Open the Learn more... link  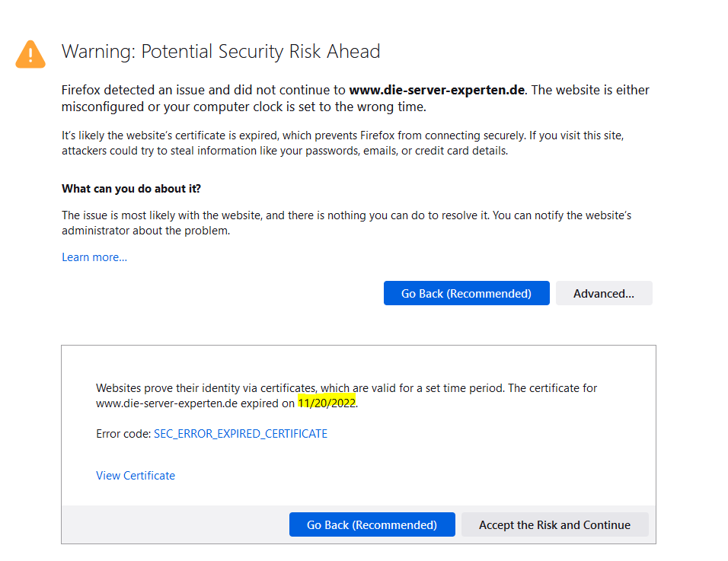94,257
